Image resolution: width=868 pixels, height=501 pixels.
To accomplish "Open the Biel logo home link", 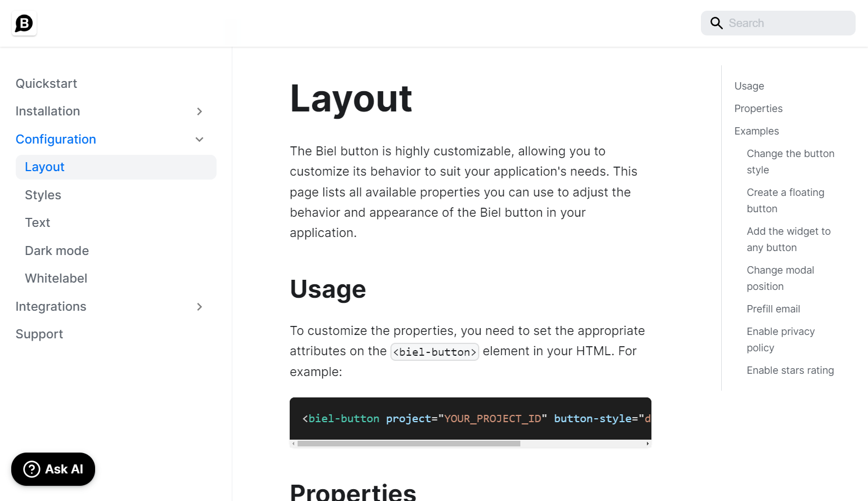I will (x=24, y=24).
